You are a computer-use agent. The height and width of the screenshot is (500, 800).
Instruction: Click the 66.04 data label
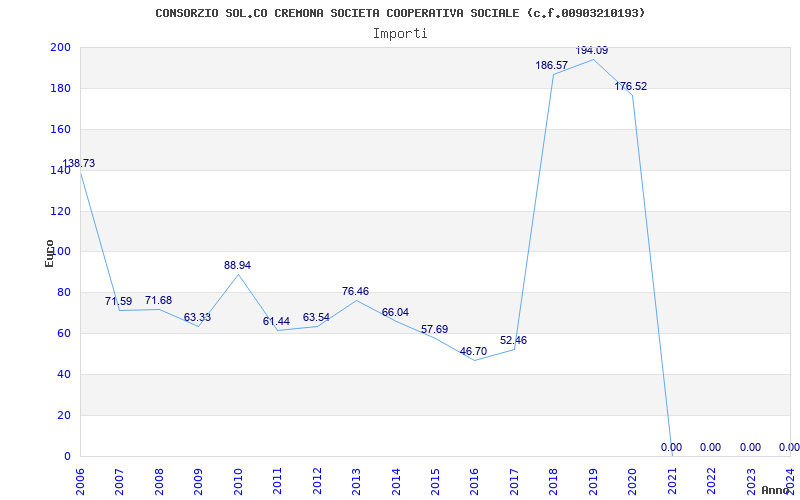coord(395,312)
